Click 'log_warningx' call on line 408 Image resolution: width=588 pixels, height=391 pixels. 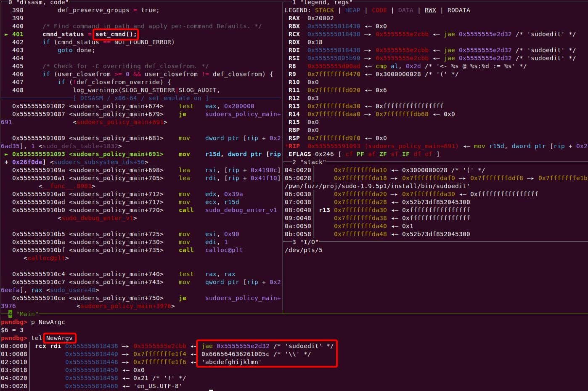tap(95, 90)
